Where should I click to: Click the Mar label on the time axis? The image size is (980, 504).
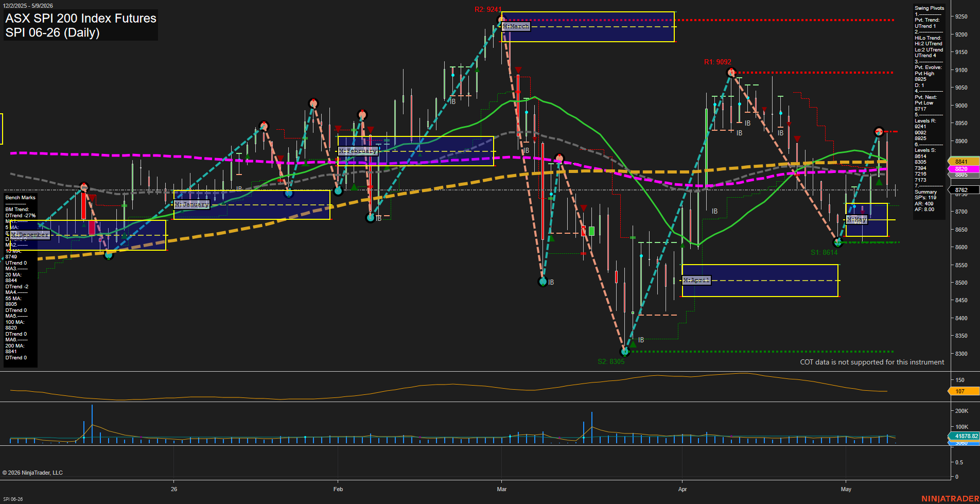tap(502, 489)
